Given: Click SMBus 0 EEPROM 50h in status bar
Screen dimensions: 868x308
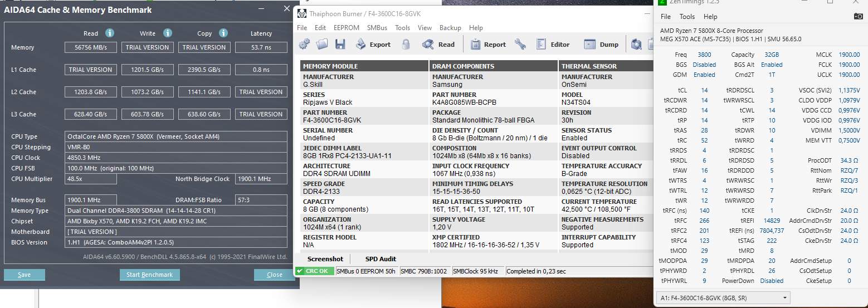Looking at the screenshot, I should pyautogui.click(x=366, y=271).
